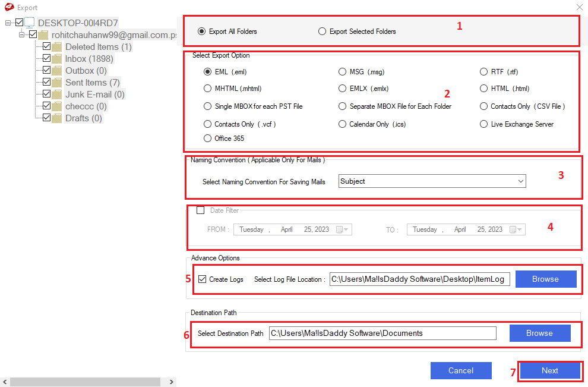Select Export All Folders radio button
The width and height of the screenshot is (588, 387).
[x=202, y=32]
